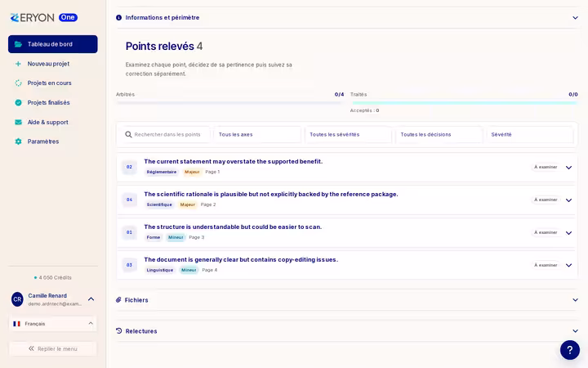Viewport: 588px width, 368px height.
Task: Expand Informations et périmètre section chevron
Action: (x=575, y=18)
